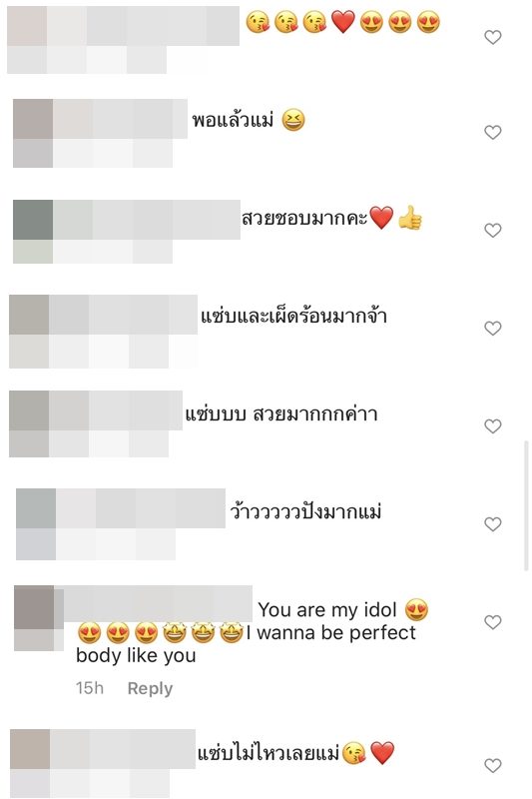Click the blurred username before "แซ่บไม่ไหวเลยแม่"
The height and width of the screenshot is (799, 532).
point(123,749)
